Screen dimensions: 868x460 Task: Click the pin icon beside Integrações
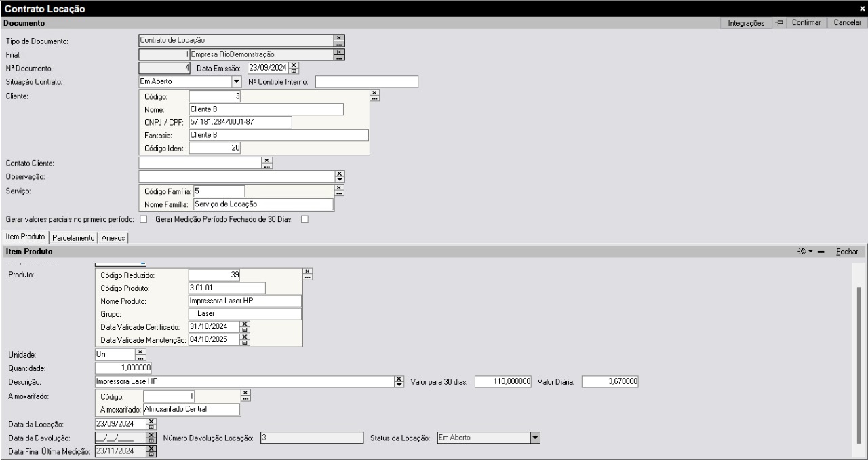click(779, 23)
